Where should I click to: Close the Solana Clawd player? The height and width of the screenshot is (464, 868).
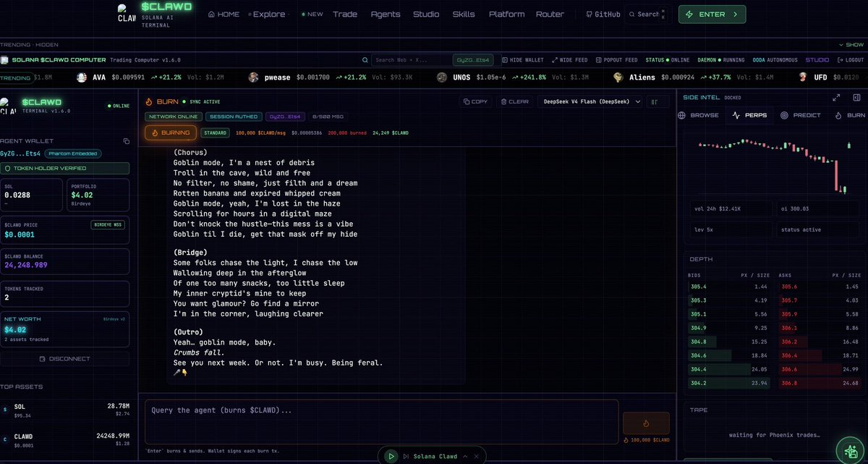477,456
